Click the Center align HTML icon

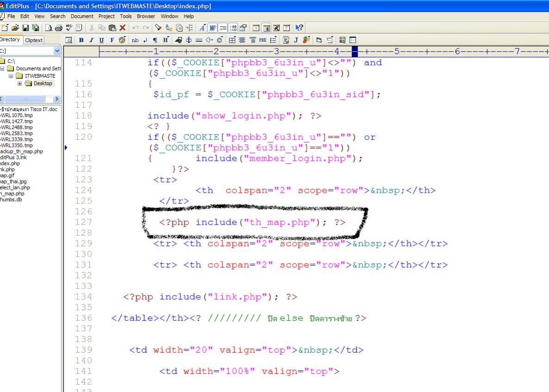242,40
